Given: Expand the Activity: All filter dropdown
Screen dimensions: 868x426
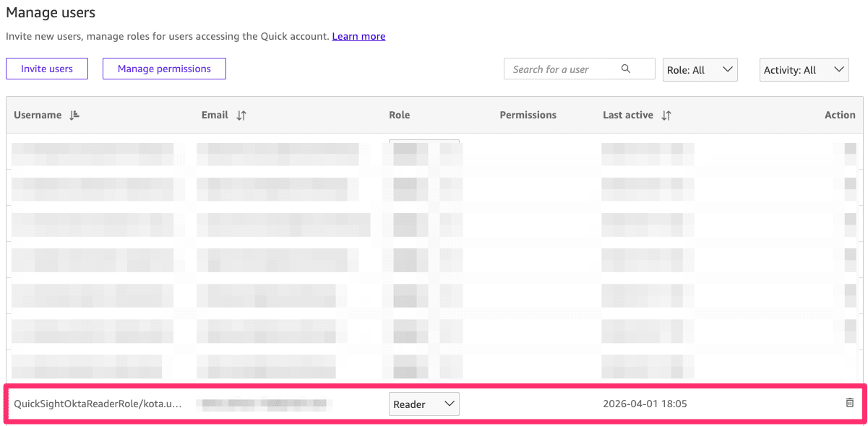Looking at the screenshot, I should pyautogui.click(x=804, y=70).
